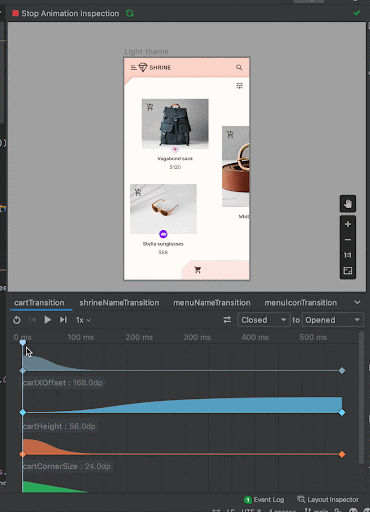Click the cartHeight start keyframe diamond
Screen dimensions: 370x512
coord(23,413)
